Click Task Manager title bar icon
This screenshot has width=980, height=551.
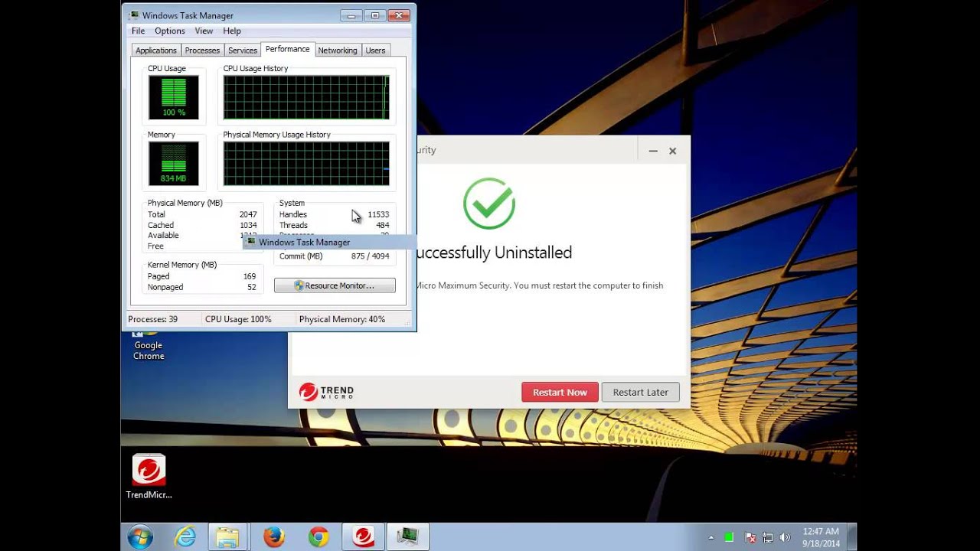[x=135, y=15]
